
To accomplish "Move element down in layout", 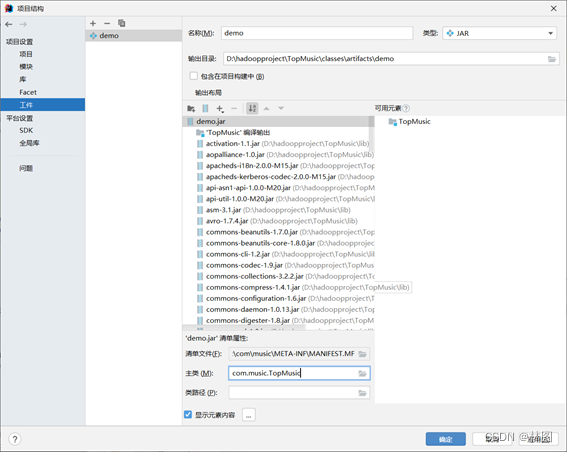I will [281, 108].
